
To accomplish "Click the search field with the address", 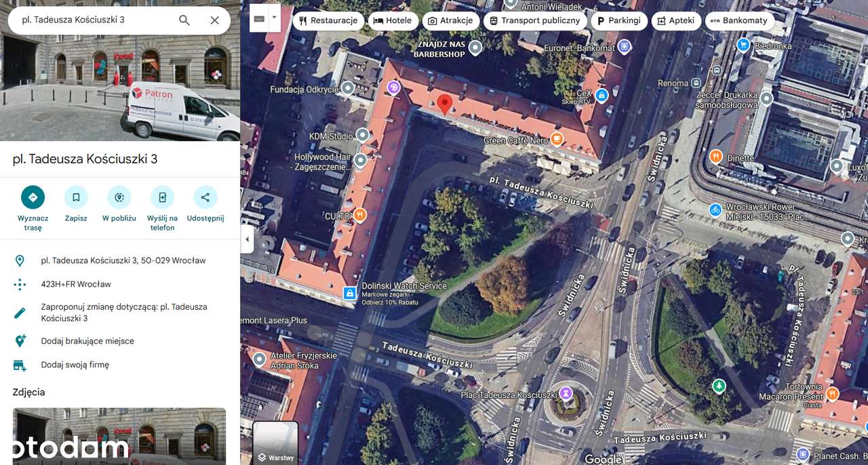I will coord(95,20).
